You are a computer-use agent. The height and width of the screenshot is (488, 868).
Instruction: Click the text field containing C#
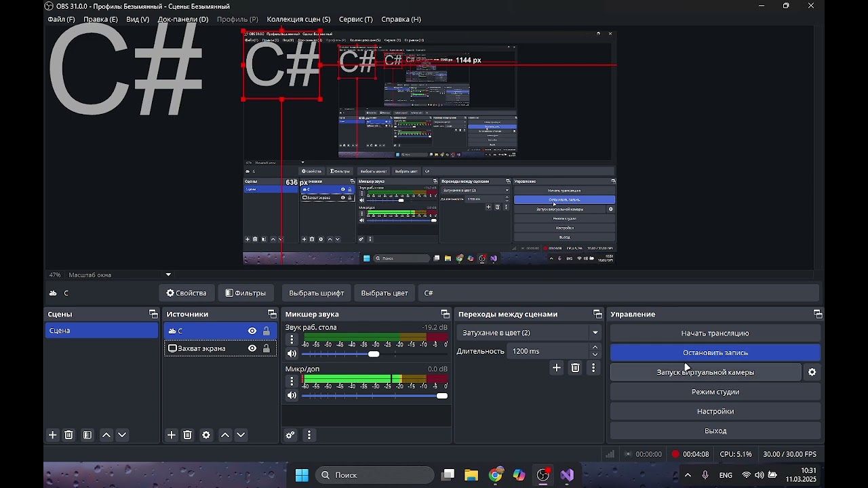619,293
